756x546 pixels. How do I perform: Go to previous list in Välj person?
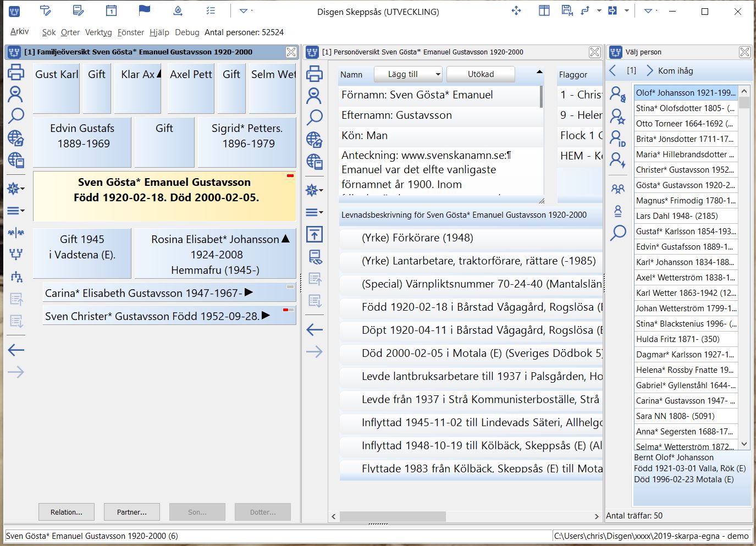tap(614, 70)
